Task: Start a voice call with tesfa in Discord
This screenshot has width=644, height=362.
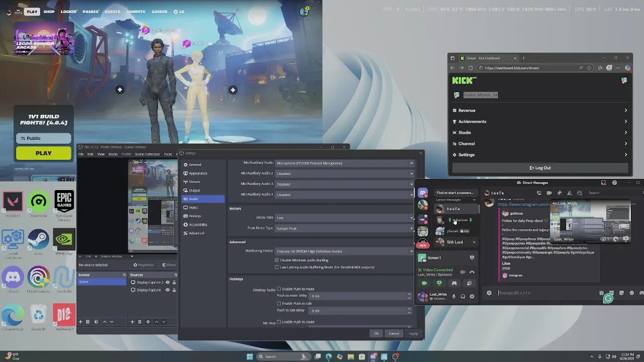Action: point(539,193)
